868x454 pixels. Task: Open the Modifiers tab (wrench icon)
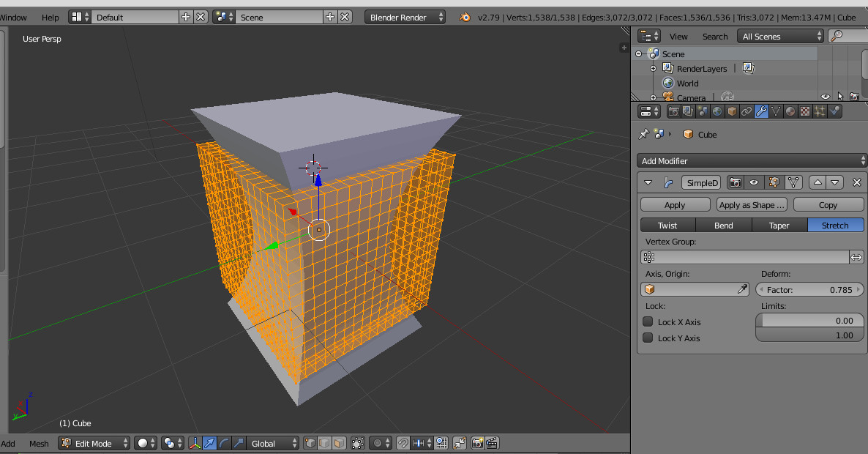click(761, 111)
